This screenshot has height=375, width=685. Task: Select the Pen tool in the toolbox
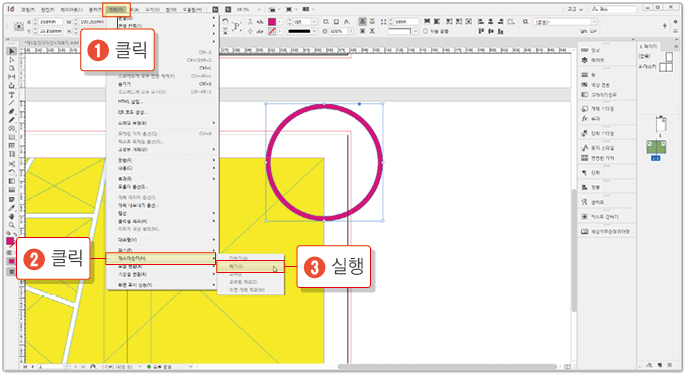[x=12, y=111]
